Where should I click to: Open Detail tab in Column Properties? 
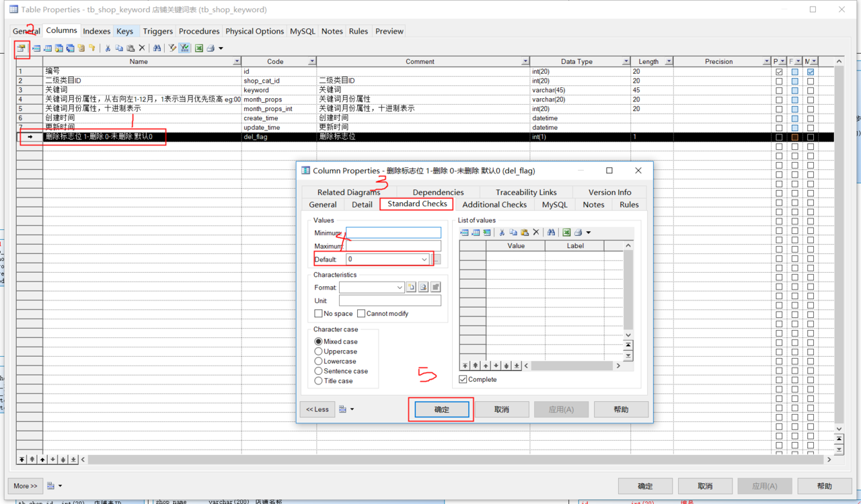click(362, 205)
